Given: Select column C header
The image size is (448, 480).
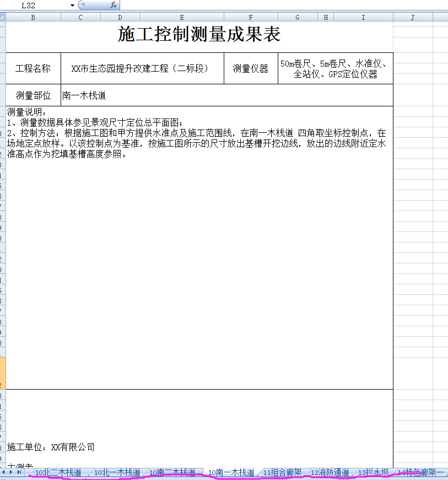Looking at the screenshot, I should [80, 18].
